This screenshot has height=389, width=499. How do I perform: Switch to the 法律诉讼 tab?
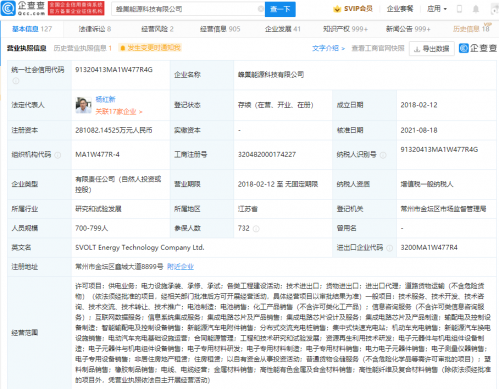[95, 29]
